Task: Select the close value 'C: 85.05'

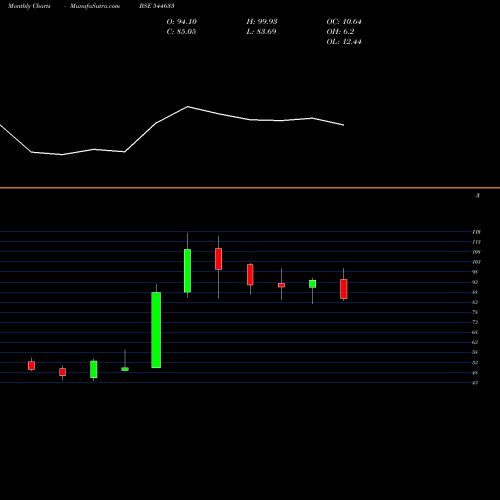Action: (181, 32)
